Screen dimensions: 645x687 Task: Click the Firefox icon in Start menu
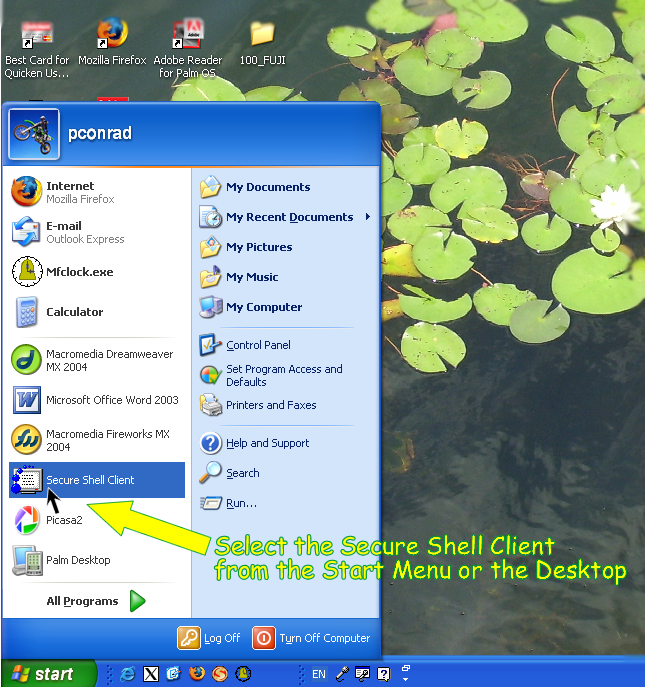point(26,191)
